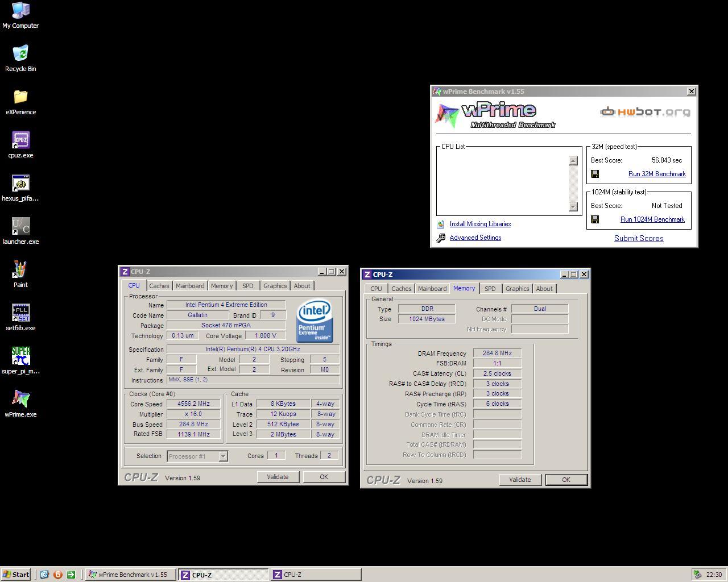This screenshot has width=728, height=582.
Task: Click the Rated FSB value 1139.1 MHz
Action: click(193, 434)
